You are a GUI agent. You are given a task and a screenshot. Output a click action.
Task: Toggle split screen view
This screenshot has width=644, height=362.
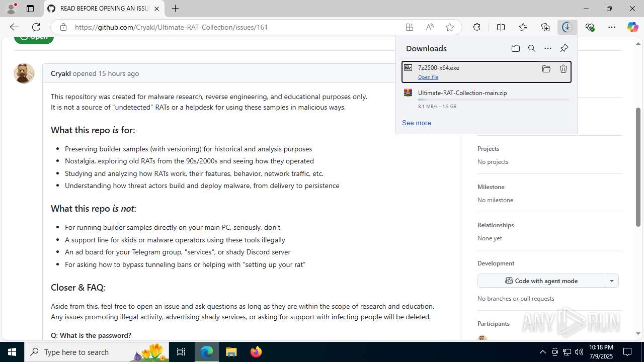501,27
